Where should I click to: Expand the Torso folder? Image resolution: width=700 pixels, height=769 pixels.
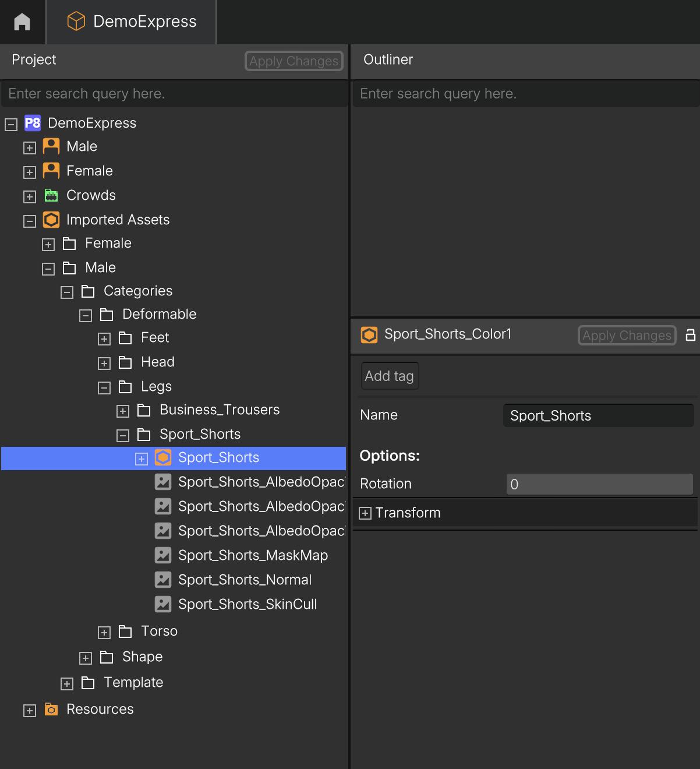(104, 633)
